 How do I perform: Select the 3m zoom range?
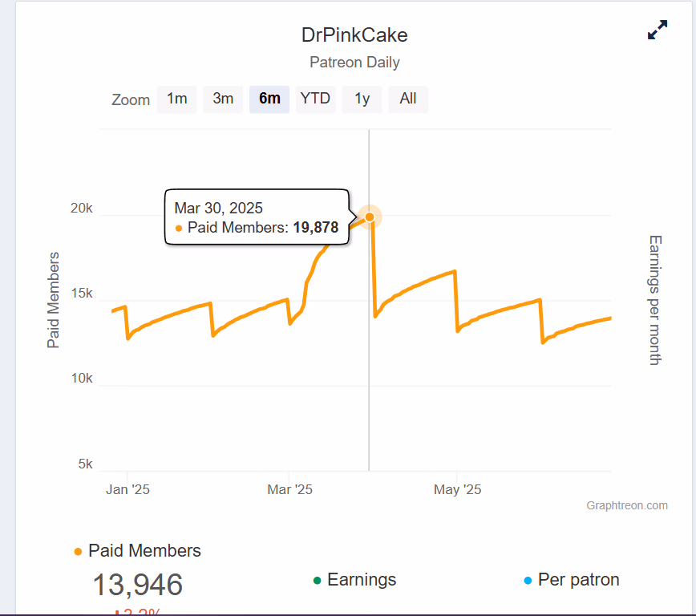223,99
